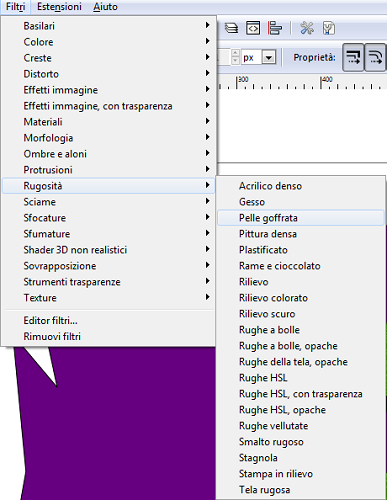Open the px units dropdown

tap(269, 58)
